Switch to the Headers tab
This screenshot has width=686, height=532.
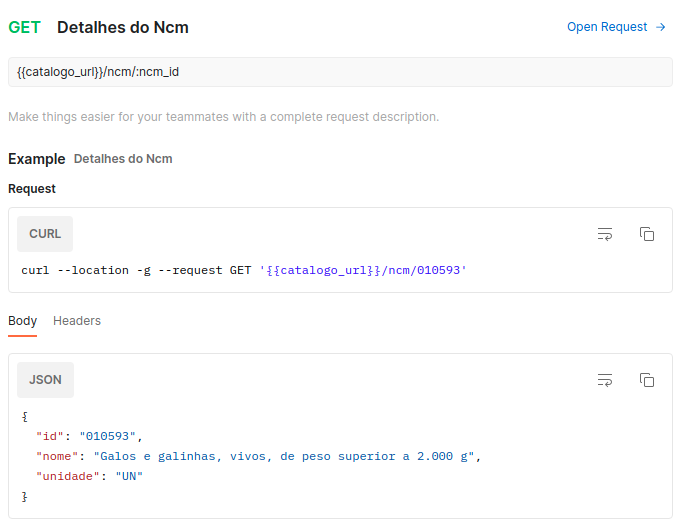tap(77, 321)
